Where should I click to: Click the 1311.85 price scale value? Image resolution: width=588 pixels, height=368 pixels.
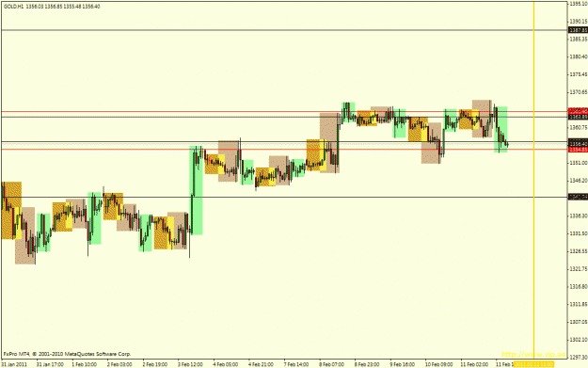point(579,304)
